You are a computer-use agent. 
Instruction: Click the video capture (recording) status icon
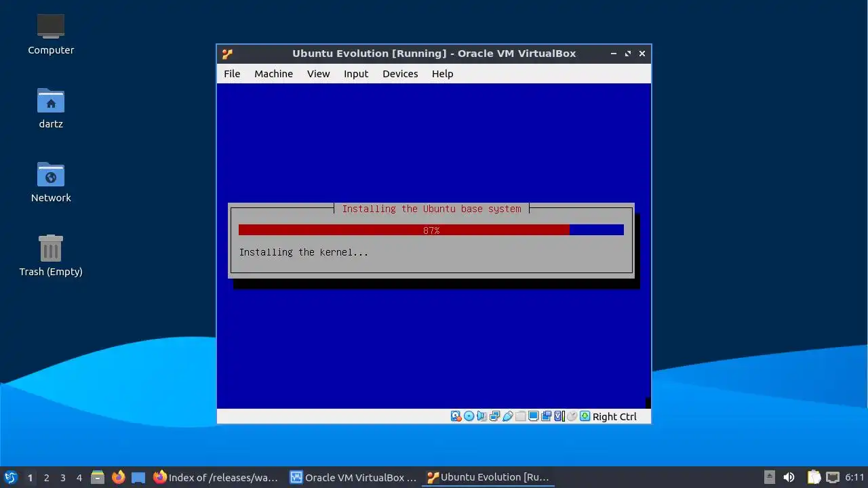point(547,416)
